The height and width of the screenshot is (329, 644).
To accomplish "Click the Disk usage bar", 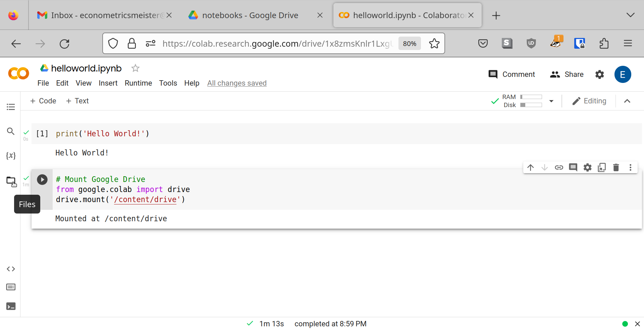I will coord(531,105).
